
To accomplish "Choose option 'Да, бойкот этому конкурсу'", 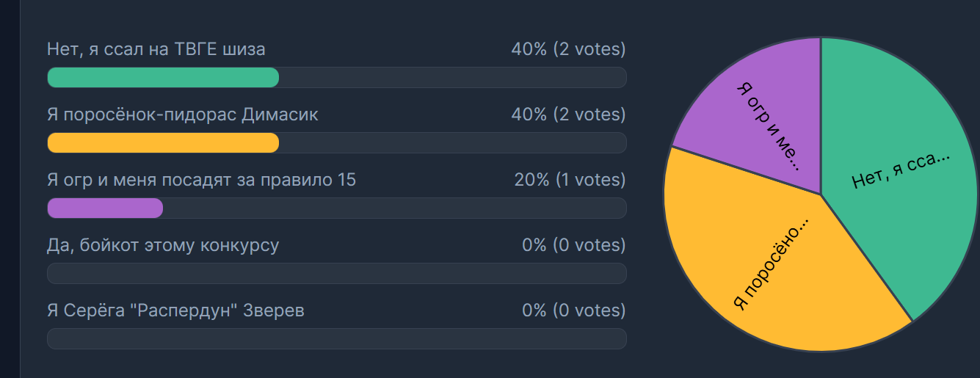I will [163, 245].
